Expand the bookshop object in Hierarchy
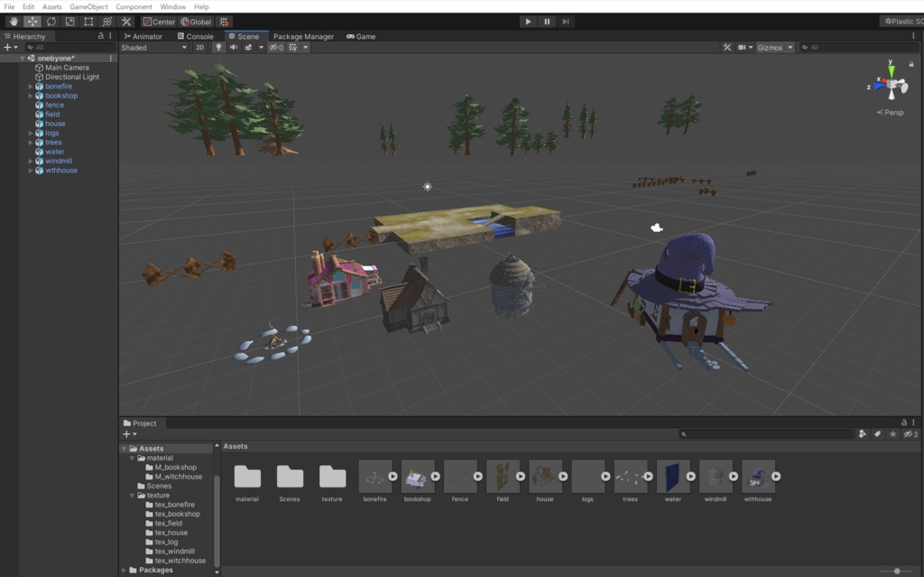Viewport: 924px width, 577px height. coord(31,96)
